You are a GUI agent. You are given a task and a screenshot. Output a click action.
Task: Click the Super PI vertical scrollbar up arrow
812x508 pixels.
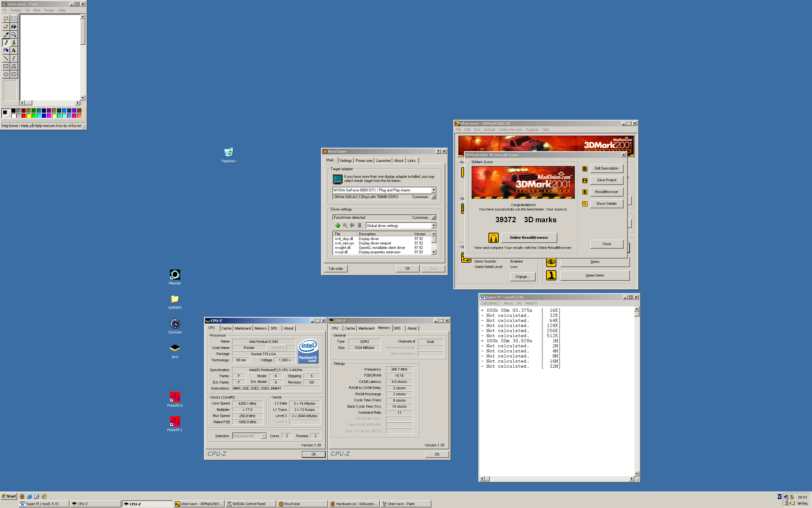tap(637, 309)
